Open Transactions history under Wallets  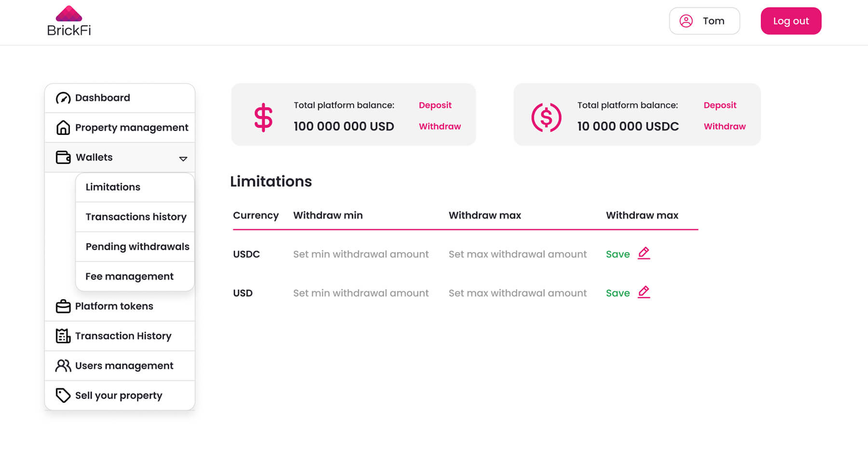pos(136,217)
